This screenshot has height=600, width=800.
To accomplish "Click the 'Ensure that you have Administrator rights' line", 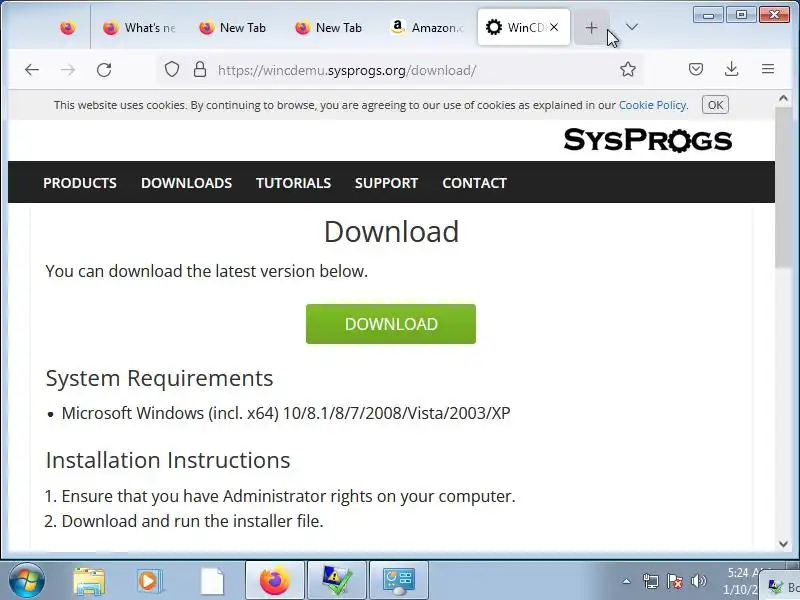I will coord(288,496).
